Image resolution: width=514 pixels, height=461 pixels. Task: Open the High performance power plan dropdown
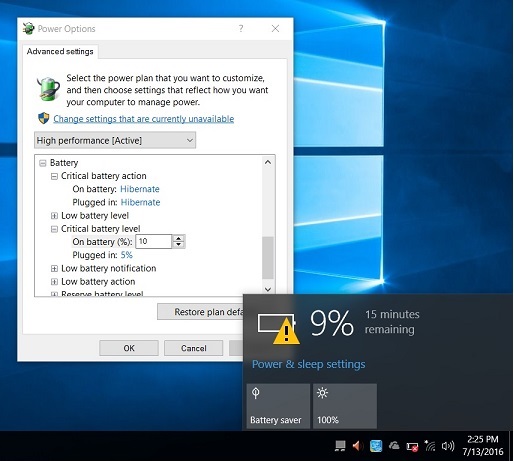pos(115,140)
